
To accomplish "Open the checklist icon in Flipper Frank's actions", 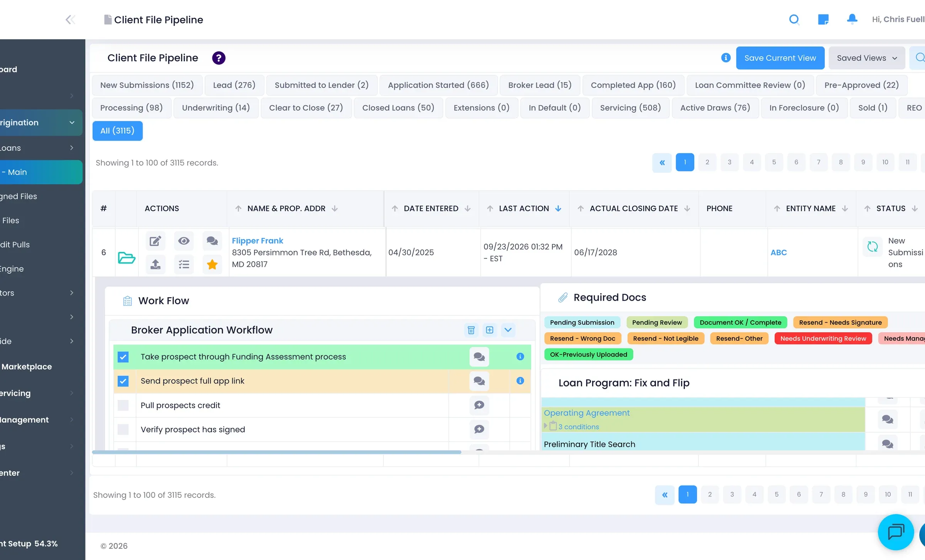I will tap(184, 264).
